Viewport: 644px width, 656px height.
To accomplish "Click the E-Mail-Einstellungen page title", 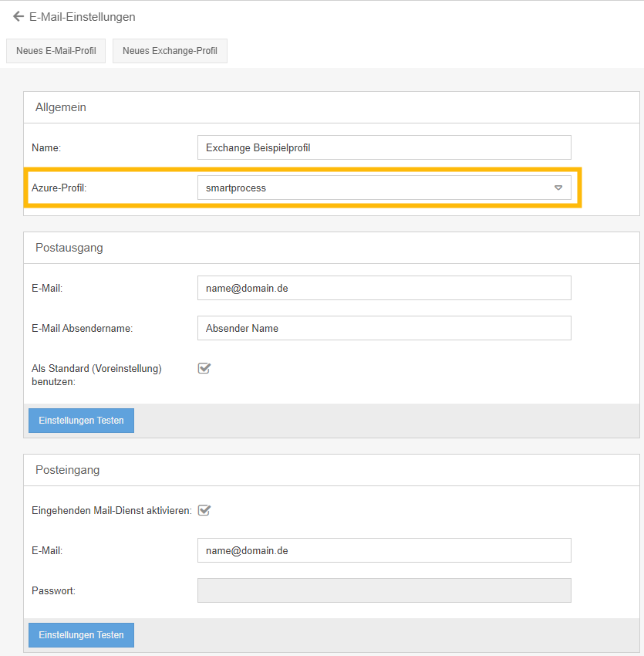I will (83, 16).
